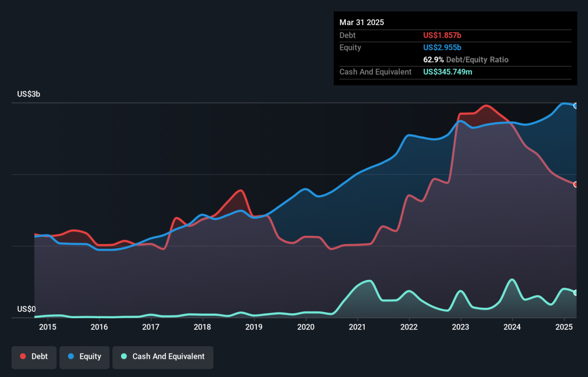The height and width of the screenshot is (377, 588).
Task: Click the blue Equity legend dot
Action: click(x=71, y=357)
